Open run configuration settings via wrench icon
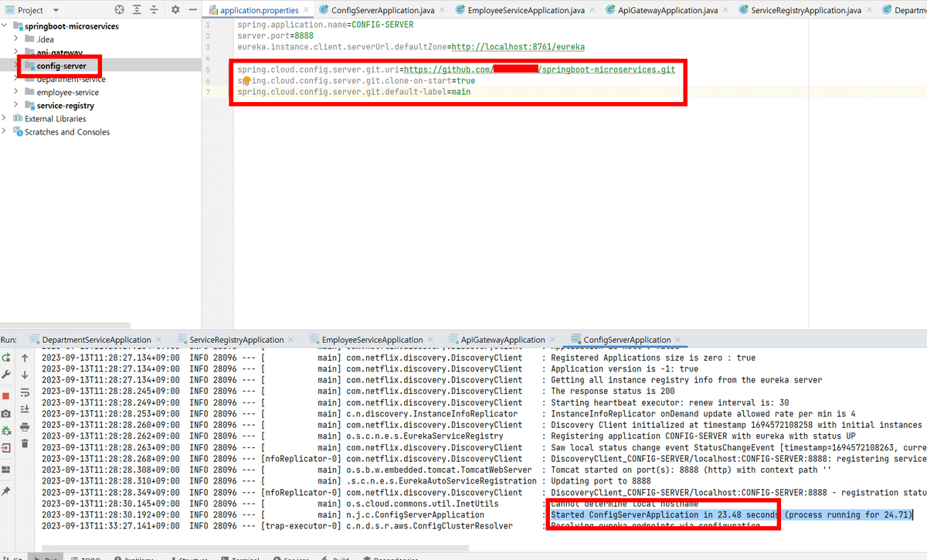This screenshot has height=560, width=927. point(5,374)
